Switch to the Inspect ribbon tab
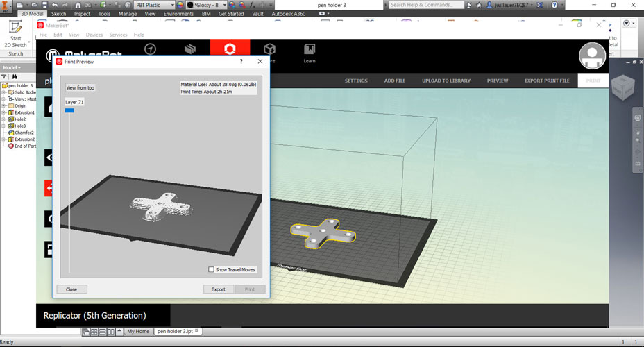The image size is (644, 347). [82, 14]
